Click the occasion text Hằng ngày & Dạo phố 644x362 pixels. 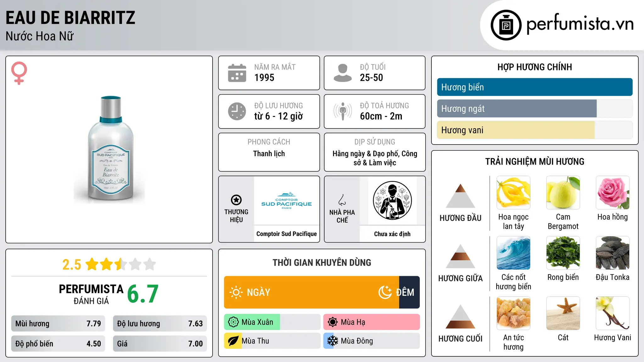[x=365, y=154]
